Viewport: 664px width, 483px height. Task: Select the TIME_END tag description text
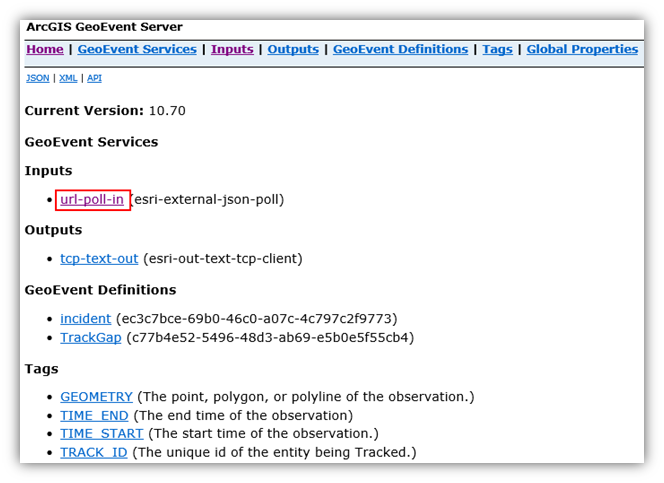pyautogui.click(x=243, y=416)
